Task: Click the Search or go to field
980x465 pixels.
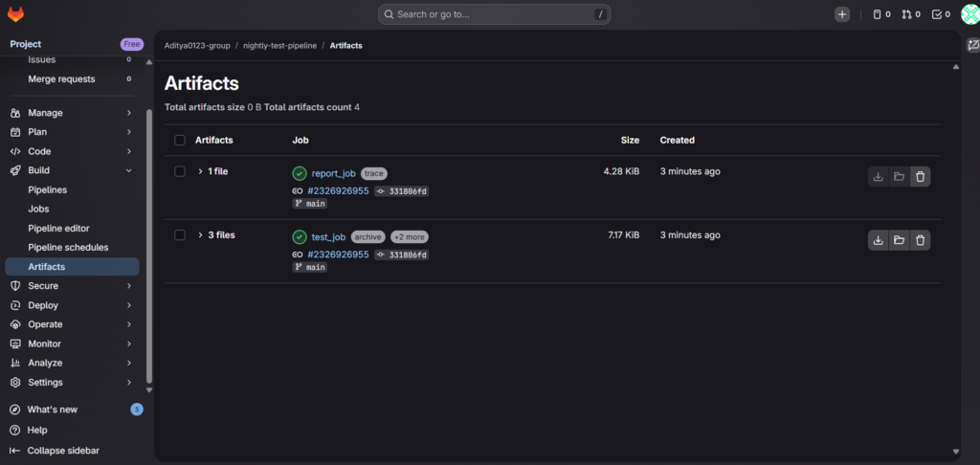Action: coord(494,14)
